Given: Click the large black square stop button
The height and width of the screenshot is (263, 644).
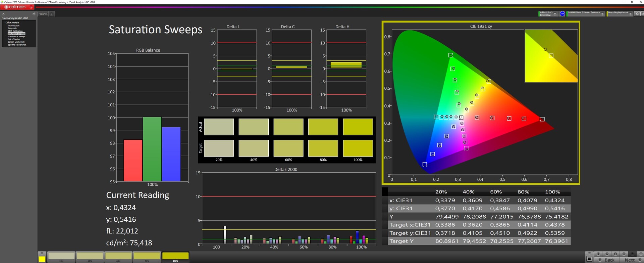Looking at the screenshot, I should point(589,259).
